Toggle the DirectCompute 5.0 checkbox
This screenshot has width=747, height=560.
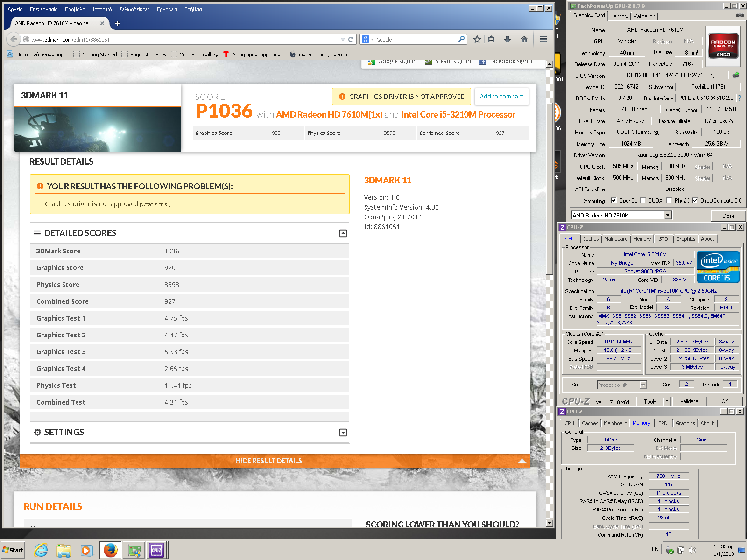pyautogui.click(x=695, y=201)
